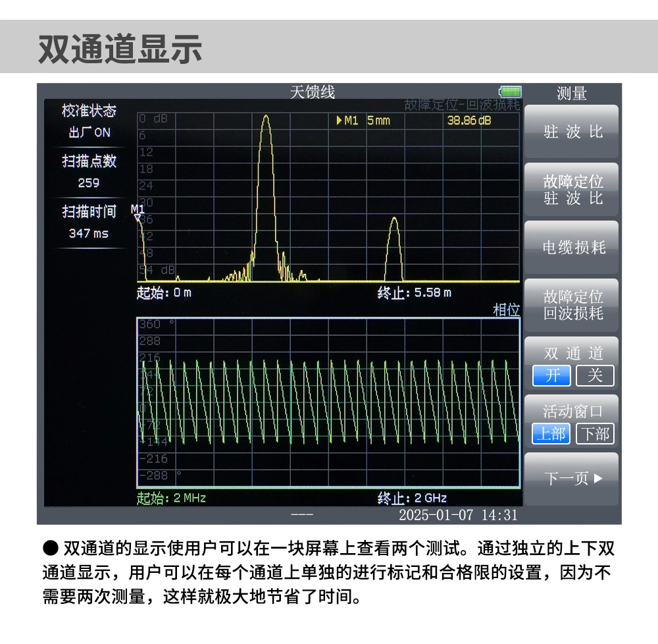Image resolution: width=658 pixels, height=644 pixels.
Task: Click the battery status icon
Action: (510, 92)
